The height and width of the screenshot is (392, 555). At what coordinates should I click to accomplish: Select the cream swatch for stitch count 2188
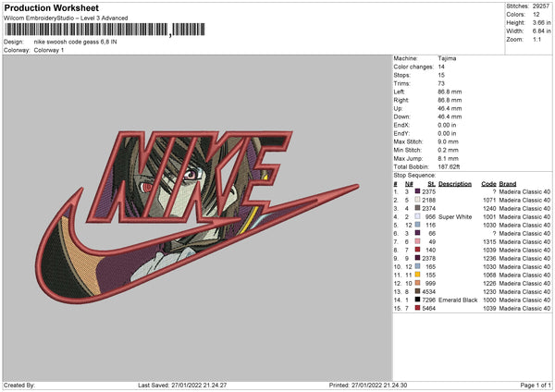pos(418,200)
